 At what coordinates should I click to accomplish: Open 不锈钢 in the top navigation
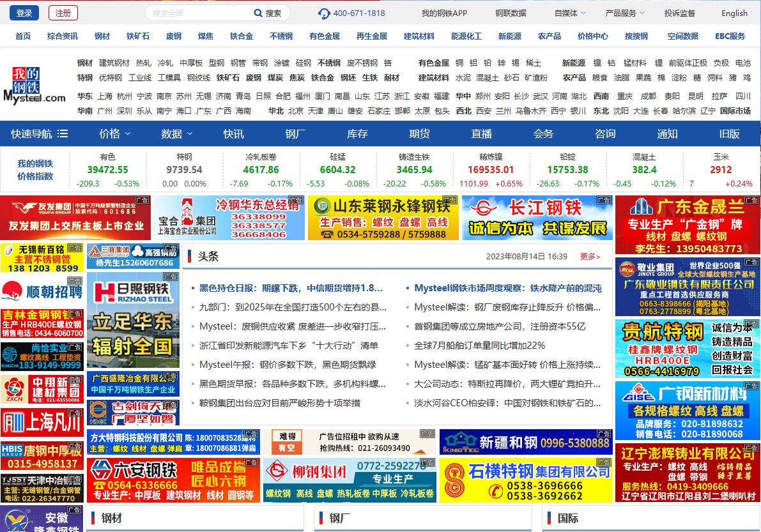281,36
